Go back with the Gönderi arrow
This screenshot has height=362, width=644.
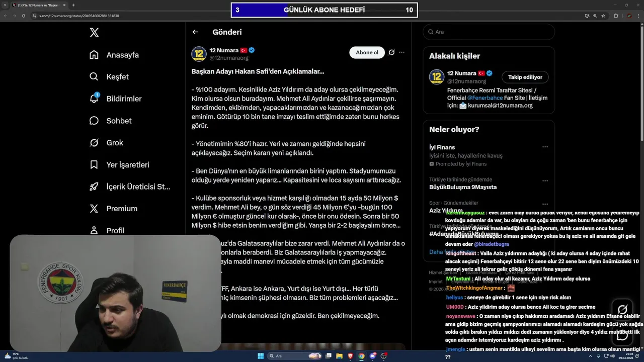(195, 32)
